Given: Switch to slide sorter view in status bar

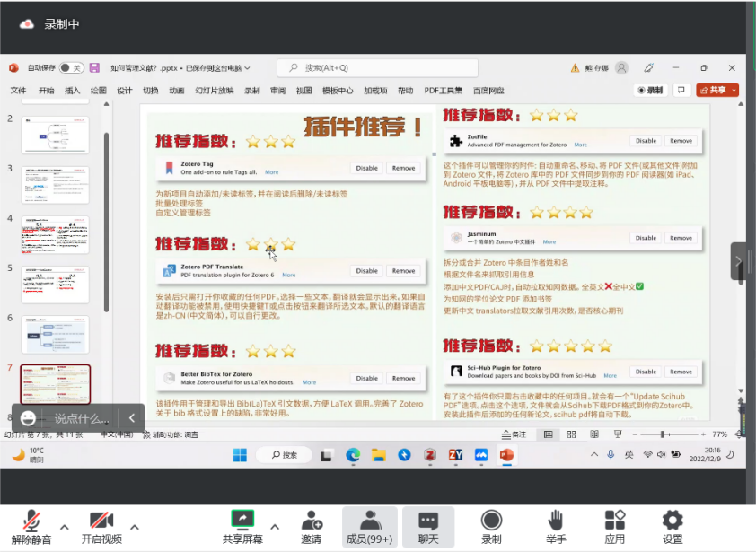Looking at the screenshot, I should (x=569, y=434).
